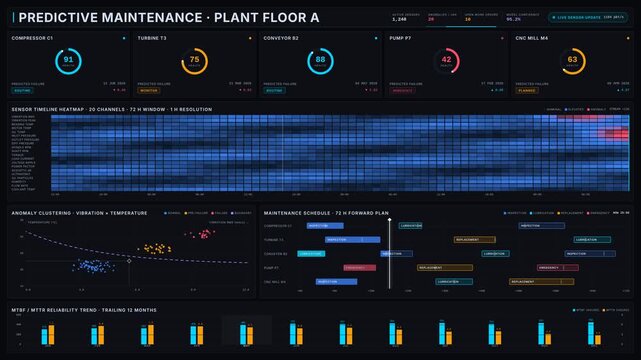Click the blue normal cluster in scatter plot
Viewport: 641px width, 360px height.
point(94,266)
